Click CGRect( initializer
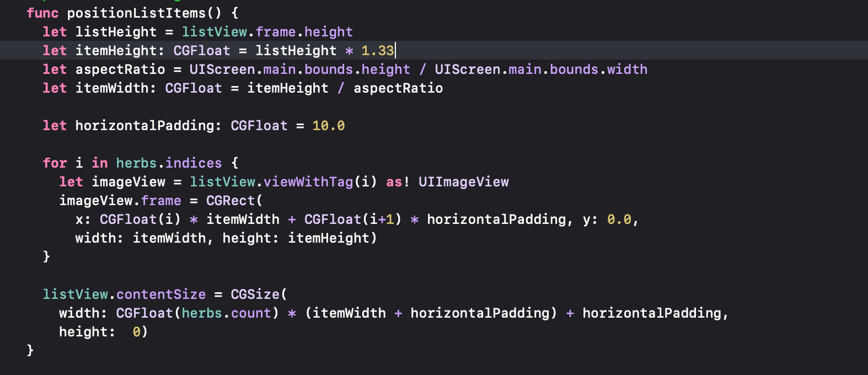 point(234,201)
